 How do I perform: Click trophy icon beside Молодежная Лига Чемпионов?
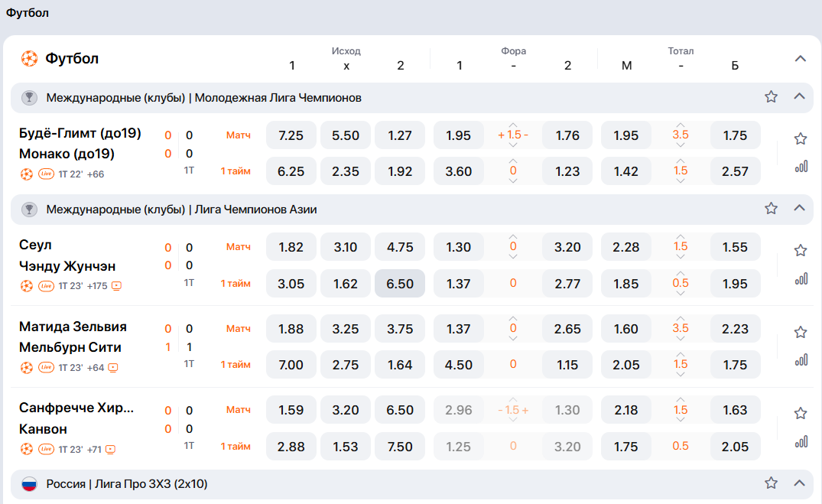29,98
